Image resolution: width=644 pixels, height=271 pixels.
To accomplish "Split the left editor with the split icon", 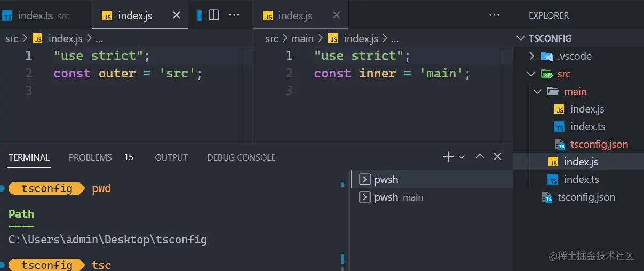I will point(214,15).
